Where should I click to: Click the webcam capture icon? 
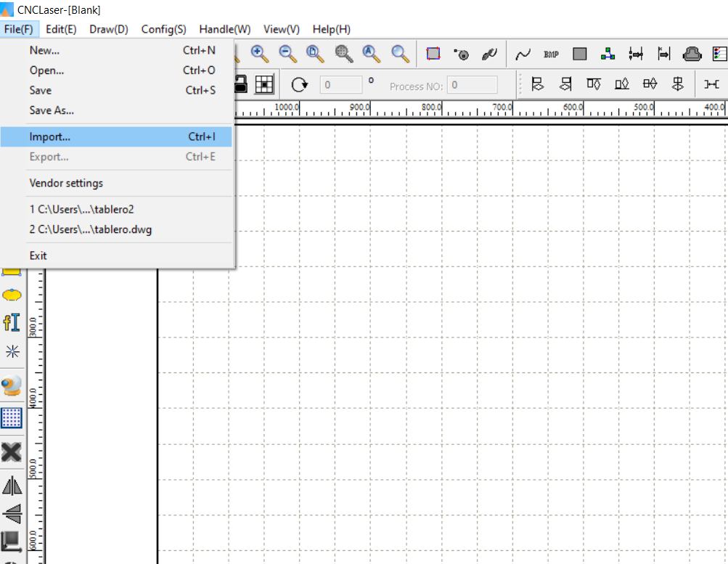(x=12, y=385)
